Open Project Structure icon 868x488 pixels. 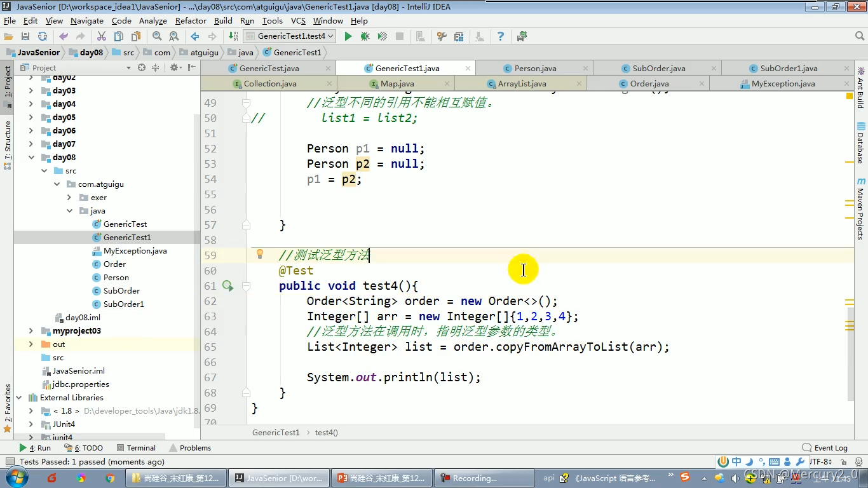(459, 36)
